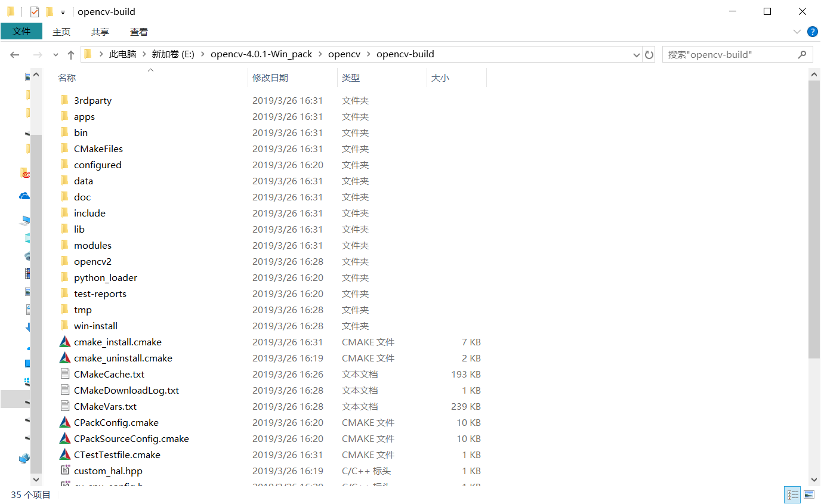
Task: Expand the ribbon with the chevron arrow
Action: point(798,32)
